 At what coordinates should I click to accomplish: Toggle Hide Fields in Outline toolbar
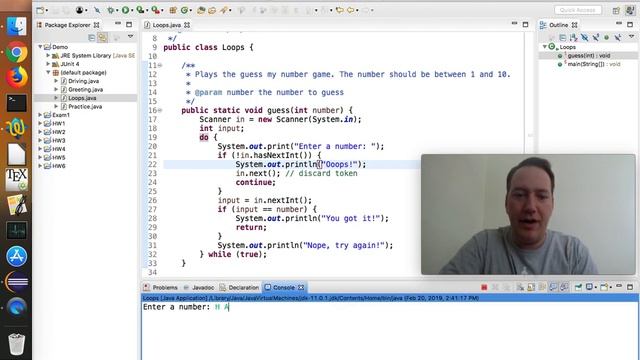pyautogui.click(x=584, y=38)
